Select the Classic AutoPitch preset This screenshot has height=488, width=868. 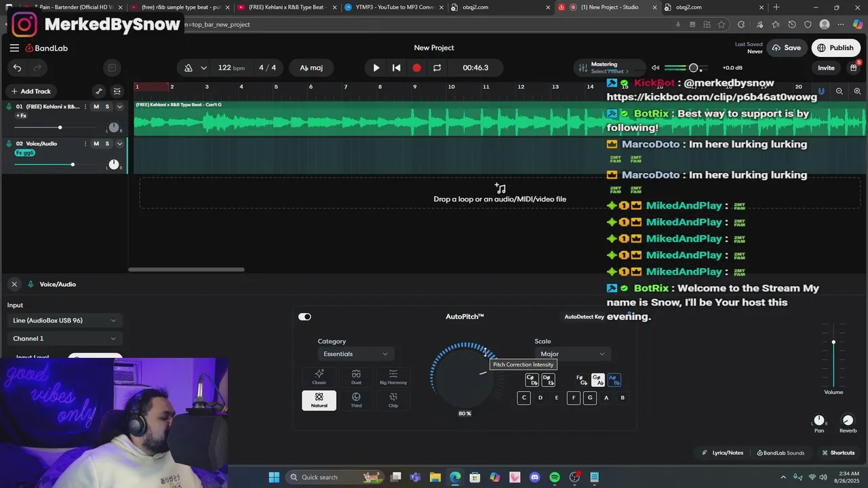tap(319, 378)
